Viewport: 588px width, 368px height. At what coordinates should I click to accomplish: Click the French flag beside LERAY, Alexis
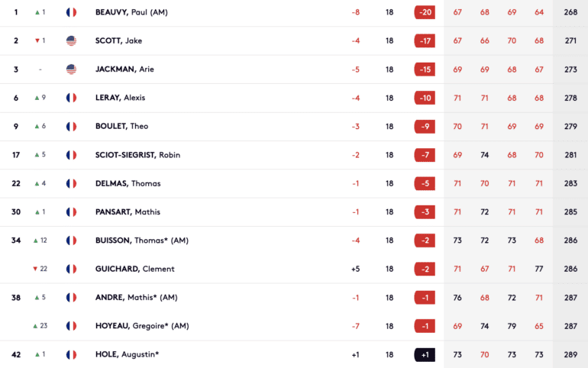[71, 98]
